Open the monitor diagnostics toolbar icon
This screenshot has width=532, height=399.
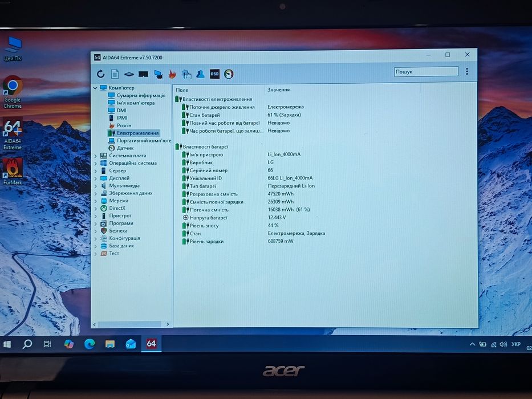(158, 74)
